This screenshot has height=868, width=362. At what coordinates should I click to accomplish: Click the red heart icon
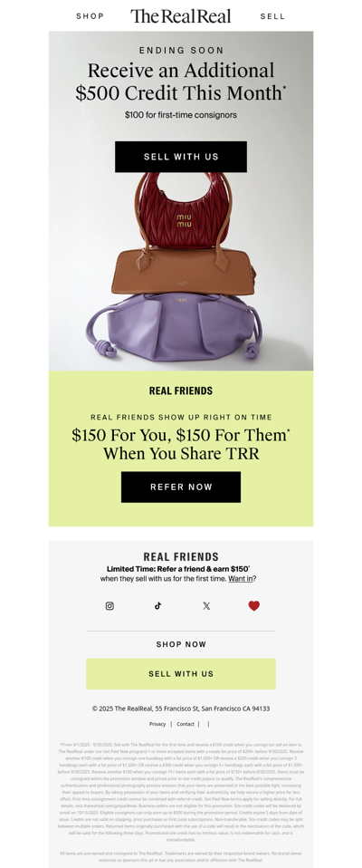253,605
